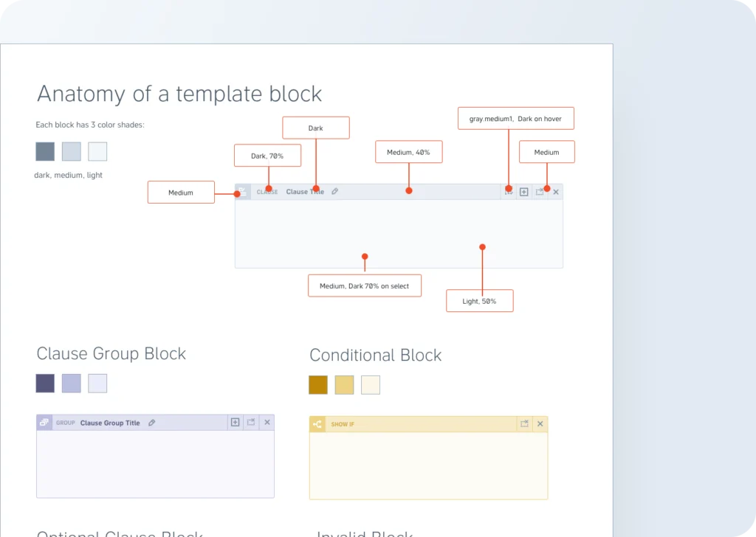Click inside the yellow SHOW IF block body
Viewport: 756px width, 537px height.
tap(429, 465)
